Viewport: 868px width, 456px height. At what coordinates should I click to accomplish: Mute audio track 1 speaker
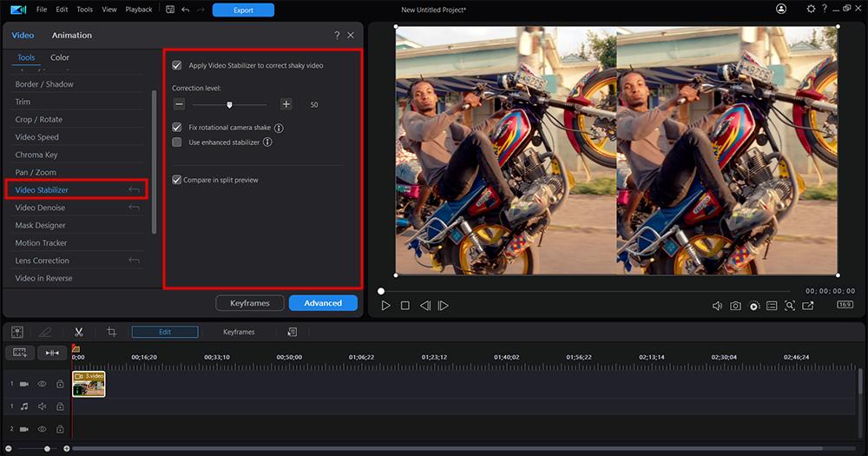pos(42,406)
